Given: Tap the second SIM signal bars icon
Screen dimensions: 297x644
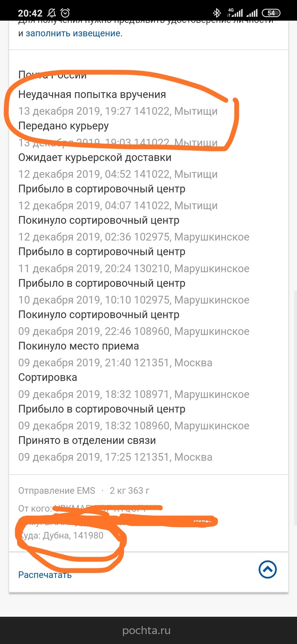Looking at the screenshot, I should [252, 12].
